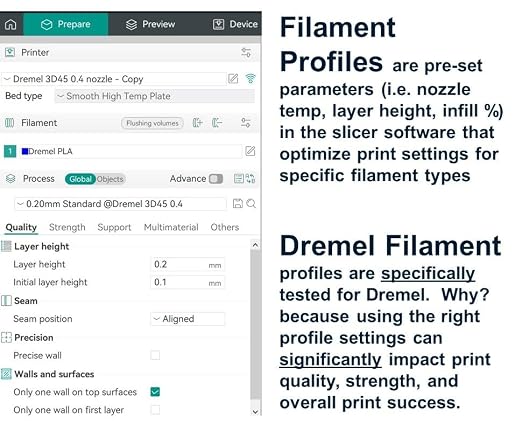522x424 pixels.
Task: Click the home icon in top bar
Action: 11,24
